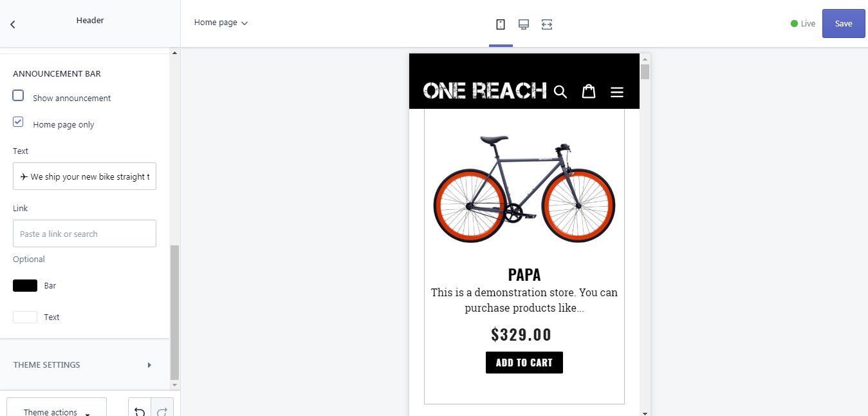Viewport: 868px width, 416px height.
Task: Click the Save button
Action: [843, 24]
